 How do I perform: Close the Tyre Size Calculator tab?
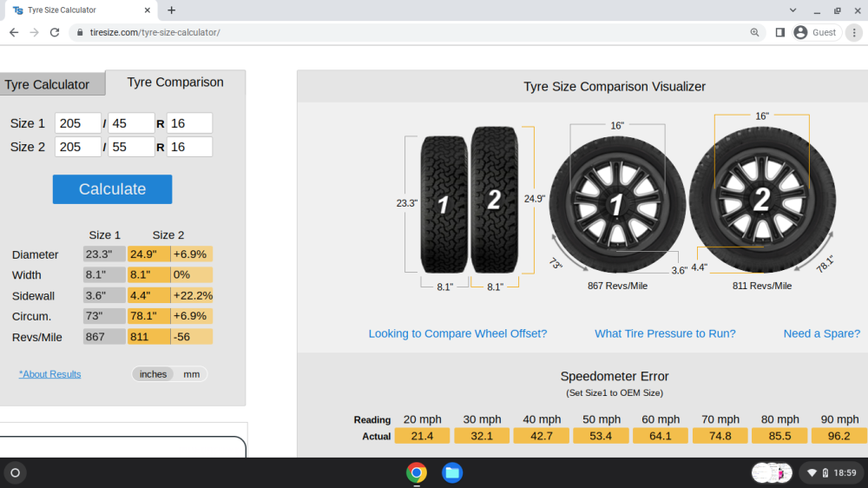pos(148,10)
